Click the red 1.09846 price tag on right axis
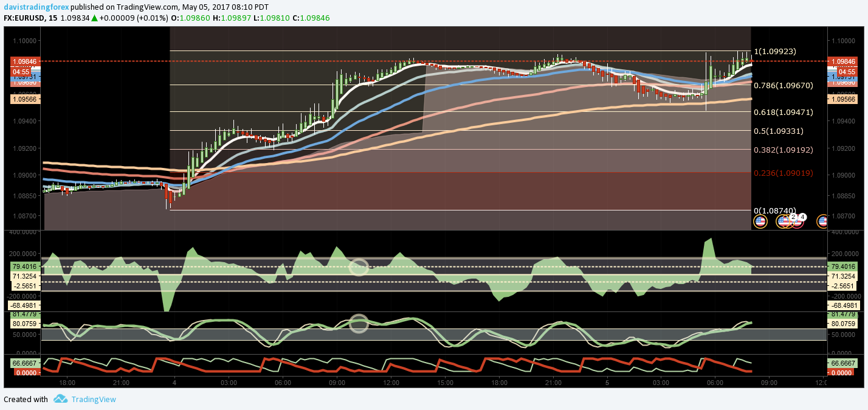 (x=842, y=61)
